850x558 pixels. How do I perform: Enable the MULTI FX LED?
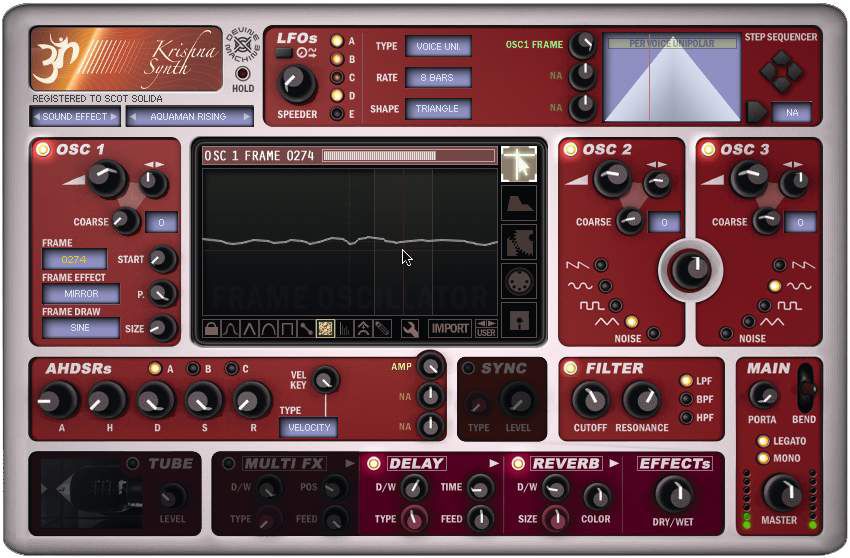(229, 464)
